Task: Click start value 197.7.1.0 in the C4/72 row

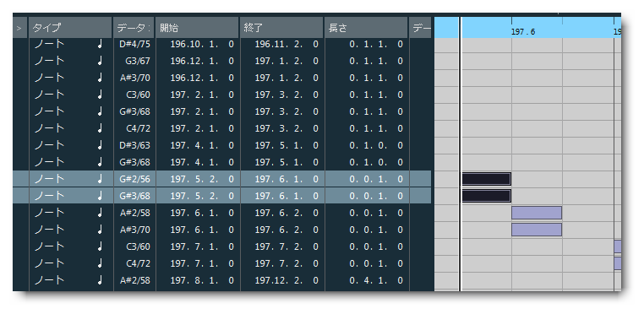Action: click(x=202, y=263)
